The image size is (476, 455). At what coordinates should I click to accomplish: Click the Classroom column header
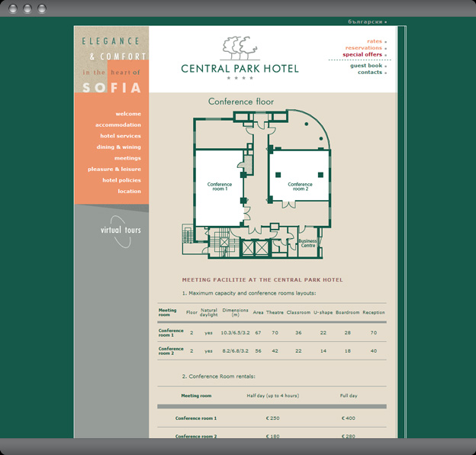pos(298,312)
